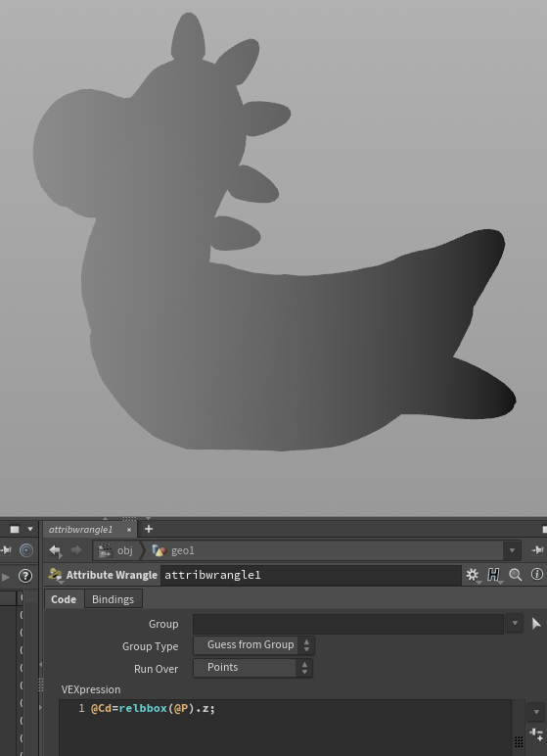This screenshot has width=547, height=756.
Task: Open the Houdini H help menu icon
Action: (493, 575)
